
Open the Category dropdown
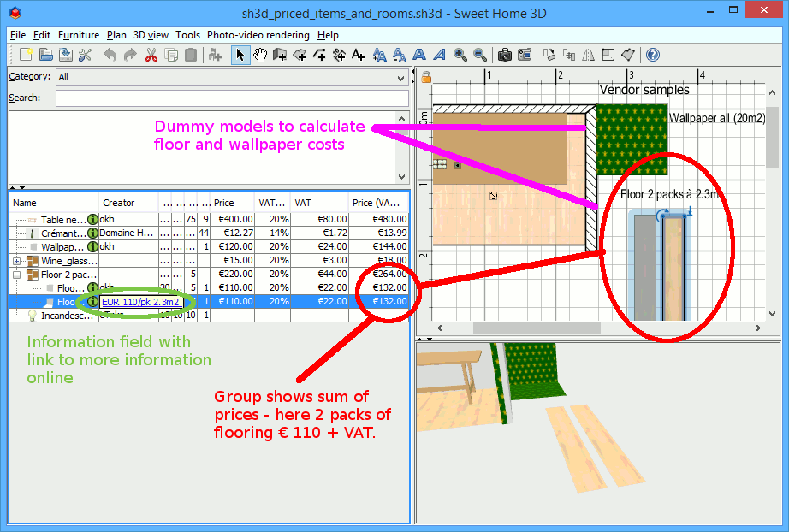[x=232, y=77]
